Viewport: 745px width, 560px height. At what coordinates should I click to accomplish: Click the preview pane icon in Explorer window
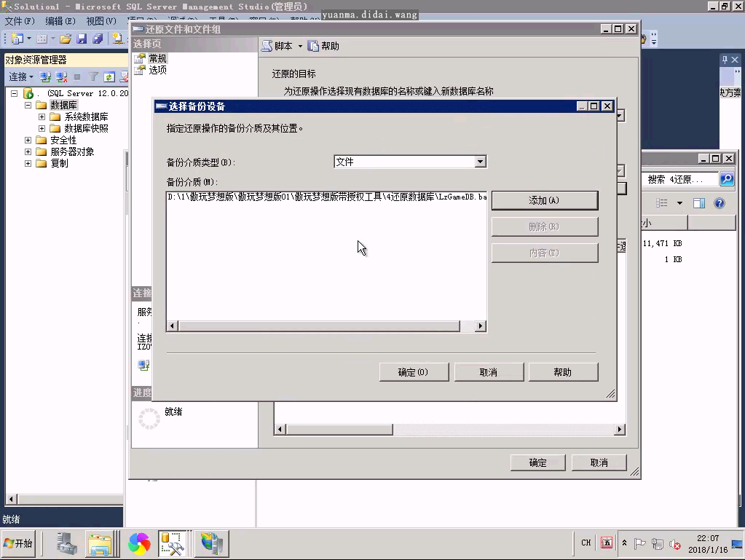tap(699, 203)
